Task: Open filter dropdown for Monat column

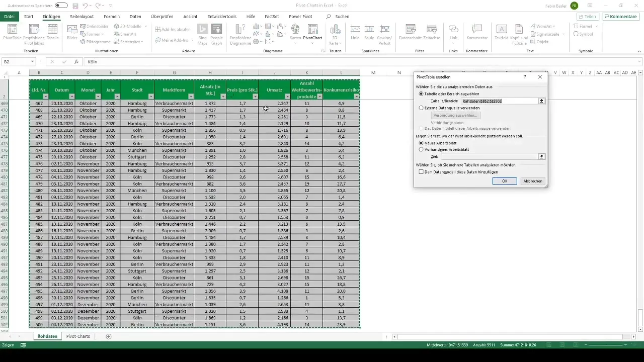Action: [x=98, y=97]
